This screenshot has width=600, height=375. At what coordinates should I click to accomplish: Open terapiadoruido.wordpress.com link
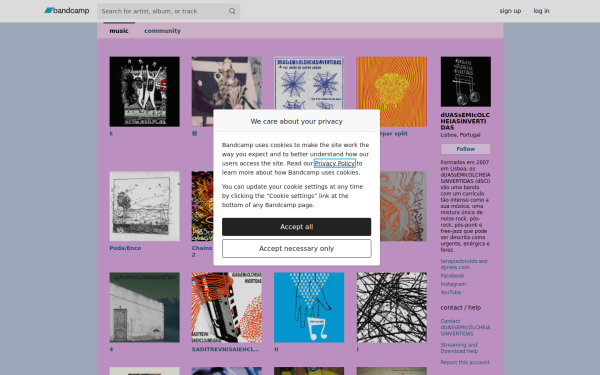point(464,264)
